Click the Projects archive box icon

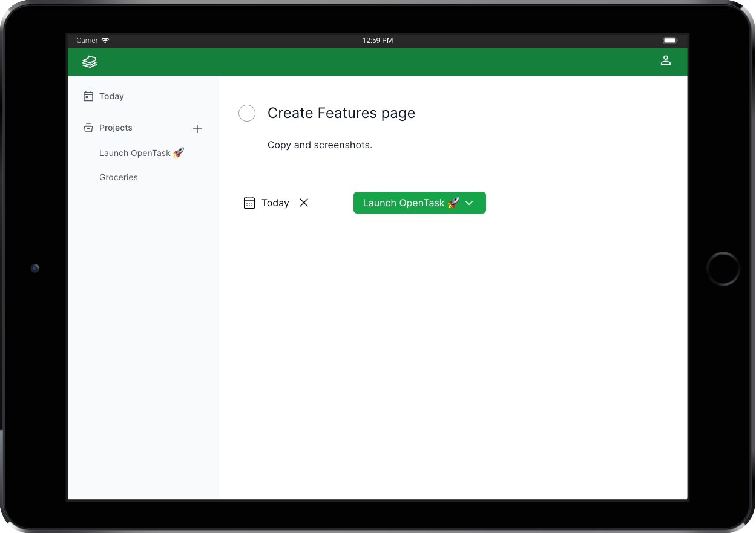click(x=87, y=128)
